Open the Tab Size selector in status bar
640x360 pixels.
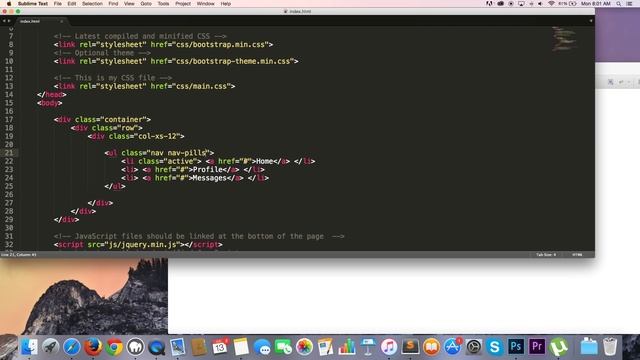[546, 255]
